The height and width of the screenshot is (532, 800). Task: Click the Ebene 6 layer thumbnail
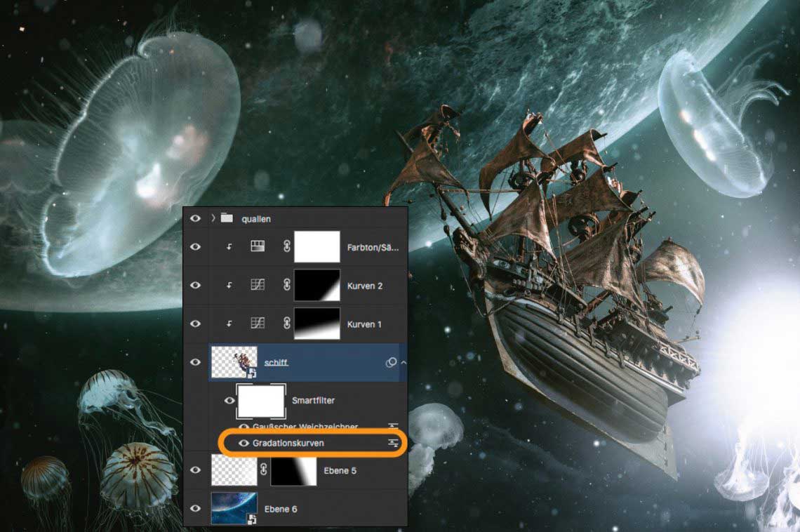(x=234, y=509)
